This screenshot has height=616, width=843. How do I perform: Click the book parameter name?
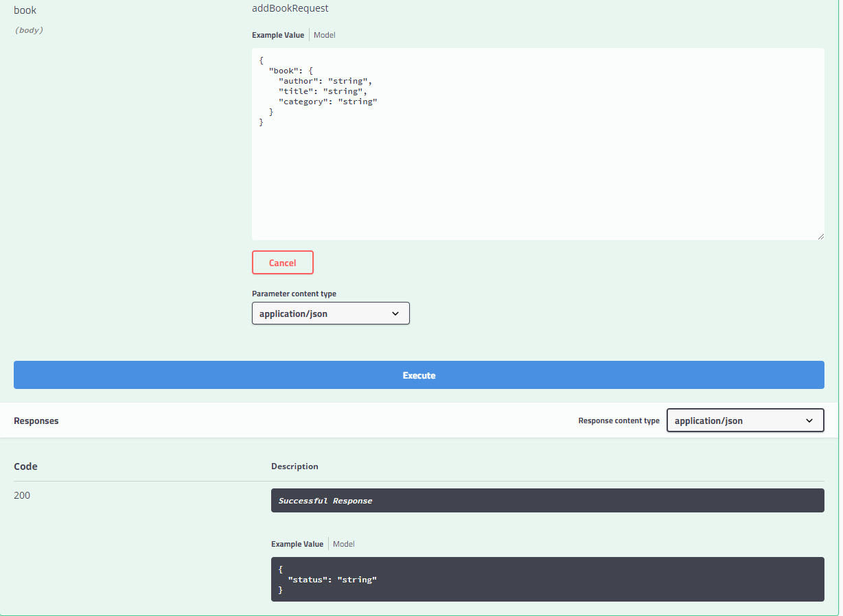25,10
